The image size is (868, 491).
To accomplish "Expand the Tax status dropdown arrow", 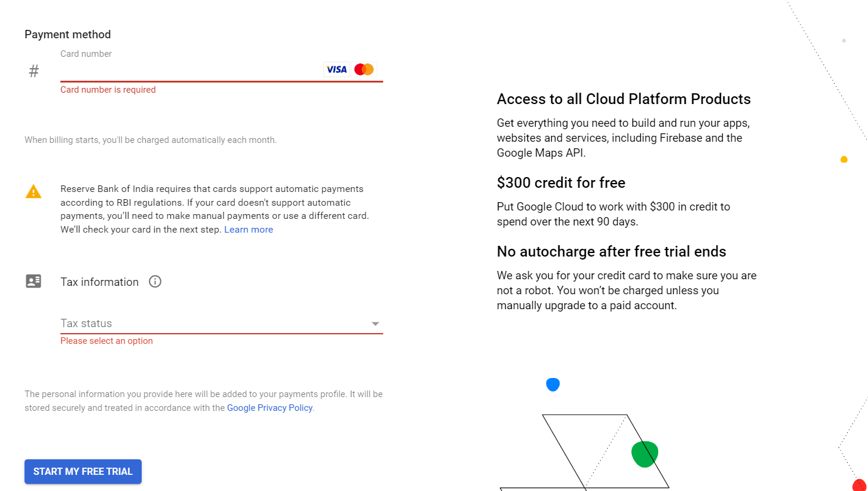I will (375, 324).
